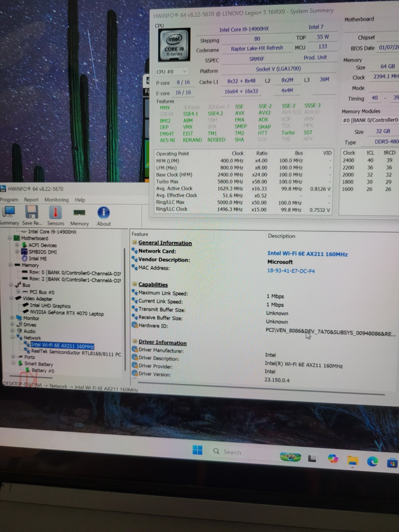The image size is (399, 532).
Task: Select RealTek Semiconductor RTL8168/8111 adapter
Action: click(x=76, y=353)
